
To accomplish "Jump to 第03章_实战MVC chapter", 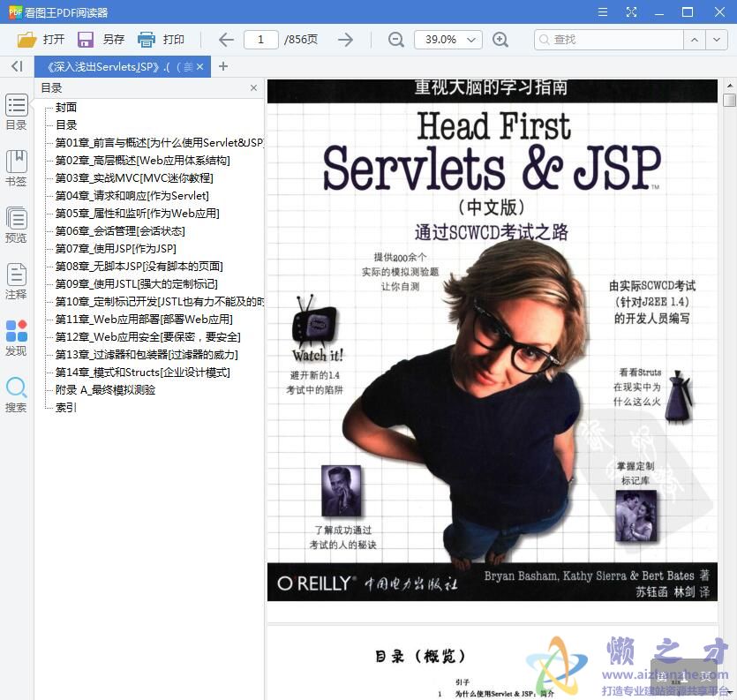I will pos(134,178).
